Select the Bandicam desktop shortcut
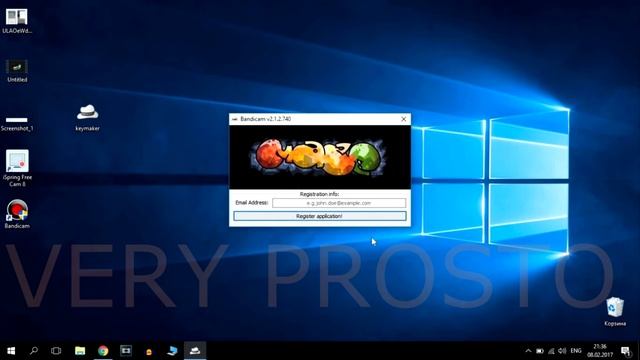This screenshot has height=360, width=640. coord(17,213)
